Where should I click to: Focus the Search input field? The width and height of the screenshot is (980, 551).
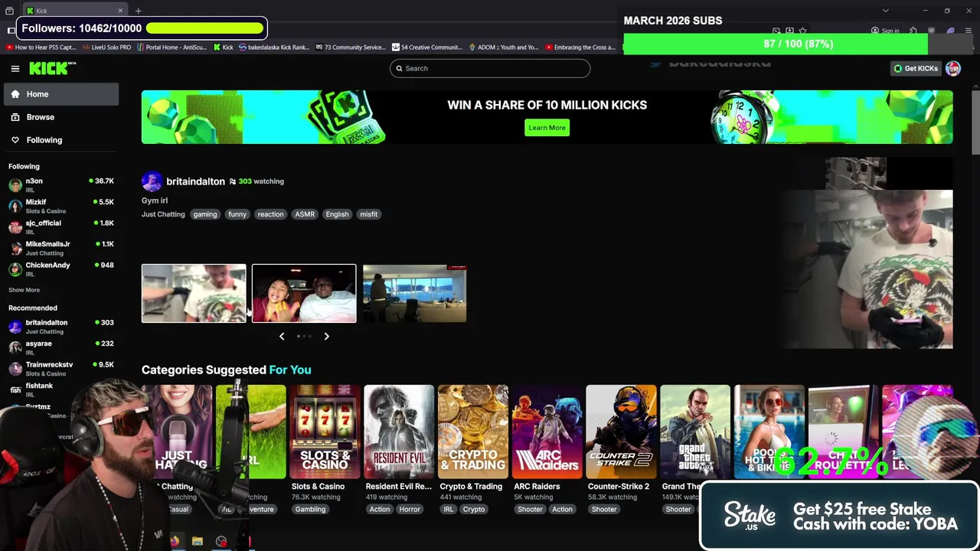pos(490,69)
